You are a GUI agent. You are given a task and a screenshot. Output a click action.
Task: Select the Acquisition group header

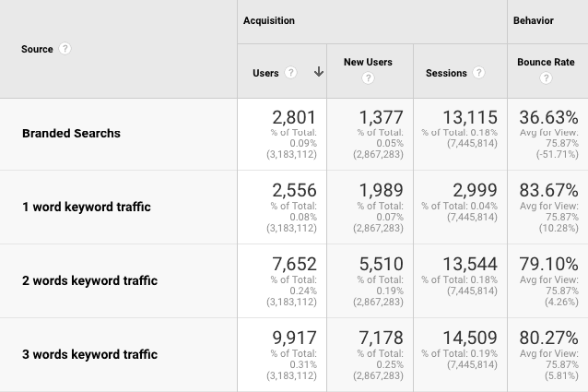(267, 20)
